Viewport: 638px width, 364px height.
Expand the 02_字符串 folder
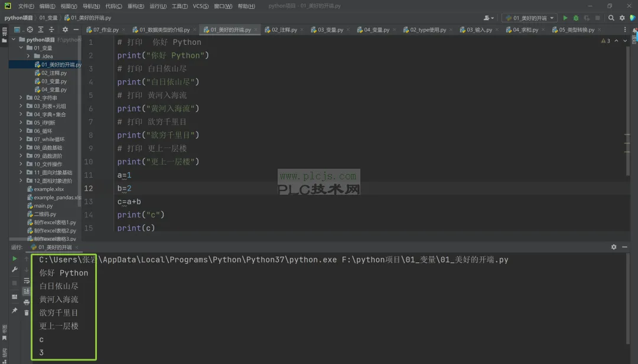click(x=21, y=97)
